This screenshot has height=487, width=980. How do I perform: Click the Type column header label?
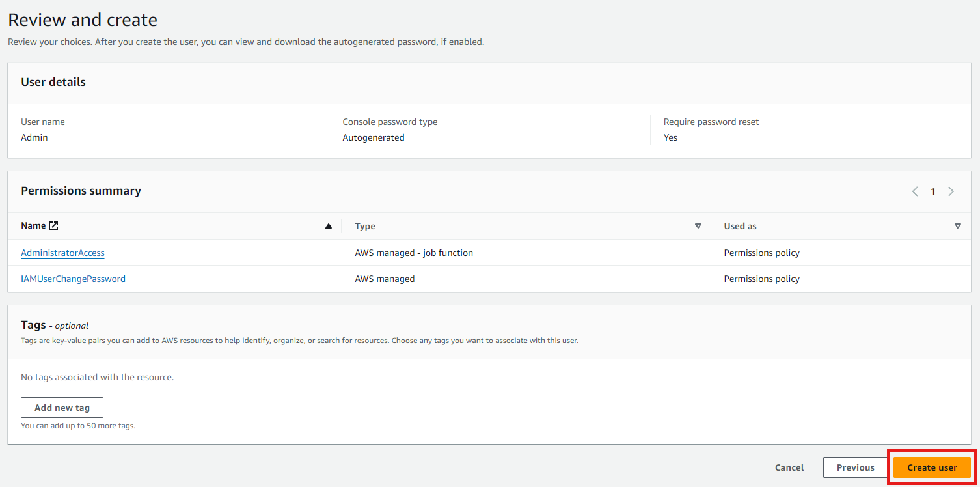(364, 226)
